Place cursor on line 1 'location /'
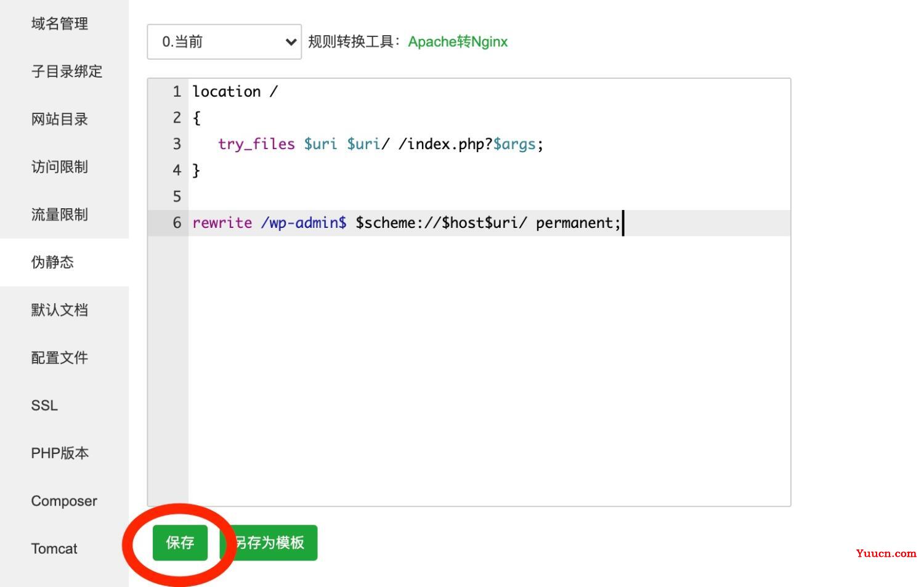The height and width of the screenshot is (587, 924). pos(235,92)
